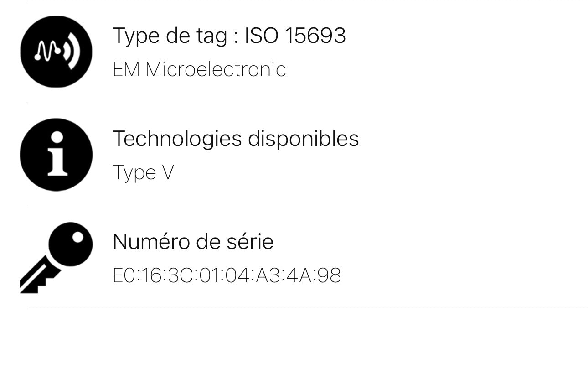
Task: Select the "Type de tag" label text
Action: click(170, 36)
